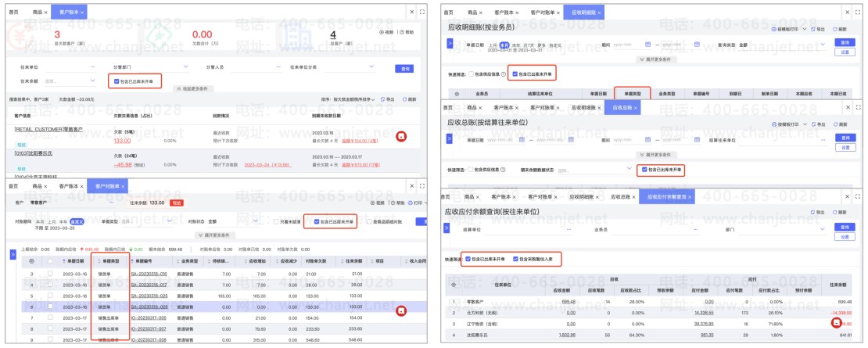Click 打印 print icon in 客户对账单 panel

(x=409, y=203)
